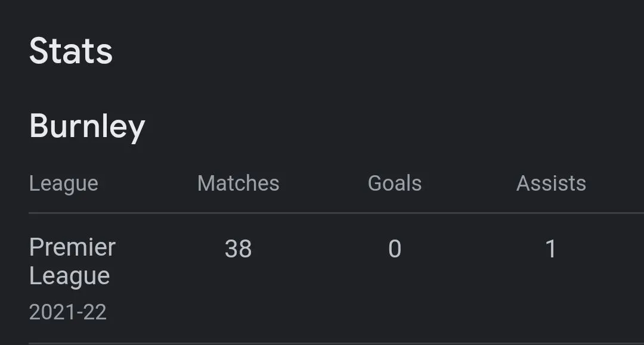The width and height of the screenshot is (644, 345).
Task: Open the word Premier in the table row
Action: [x=72, y=247]
